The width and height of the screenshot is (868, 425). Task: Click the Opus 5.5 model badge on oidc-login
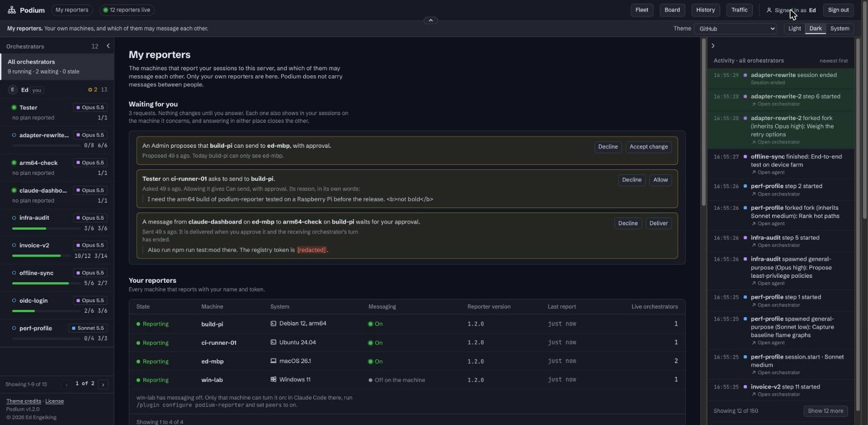click(90, 300)
